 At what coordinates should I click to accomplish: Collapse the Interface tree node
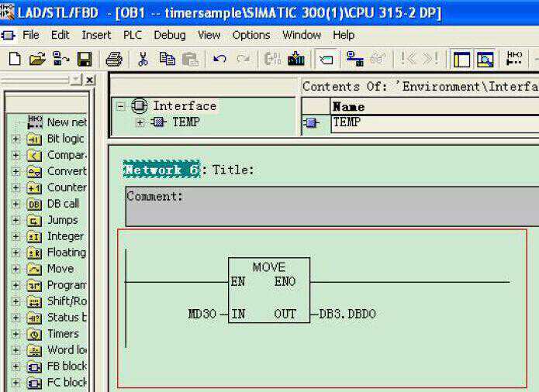tap(120, 106)
